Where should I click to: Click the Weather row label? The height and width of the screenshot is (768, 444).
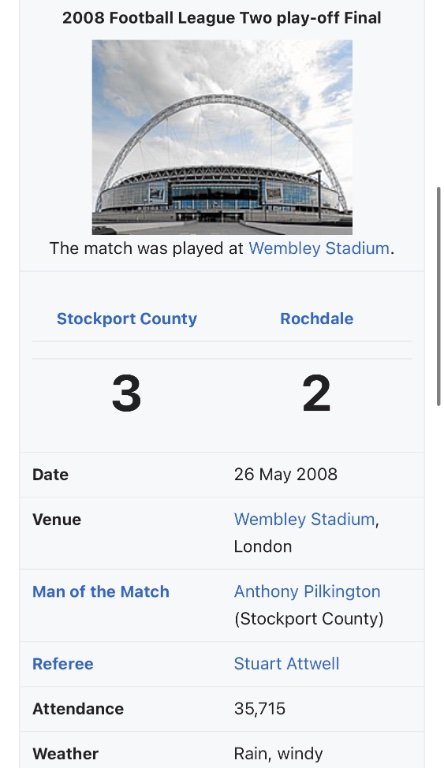66,753
